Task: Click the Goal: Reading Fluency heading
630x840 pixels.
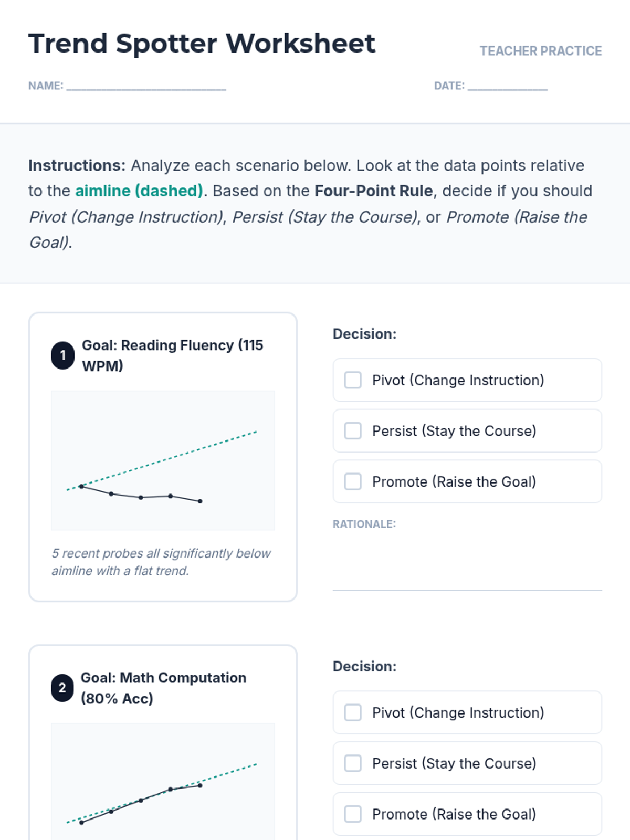Action: click(172, 355)
